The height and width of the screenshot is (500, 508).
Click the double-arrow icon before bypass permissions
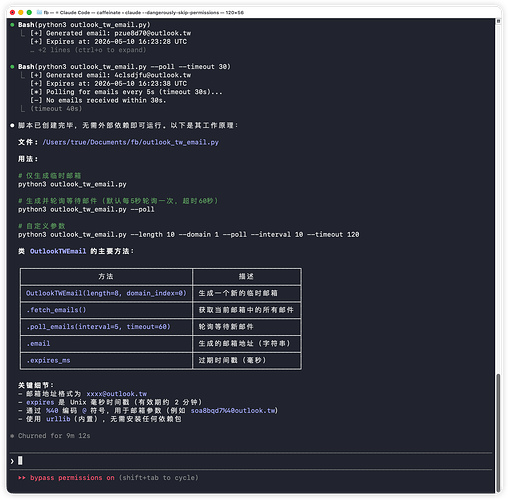coord(22,478)
